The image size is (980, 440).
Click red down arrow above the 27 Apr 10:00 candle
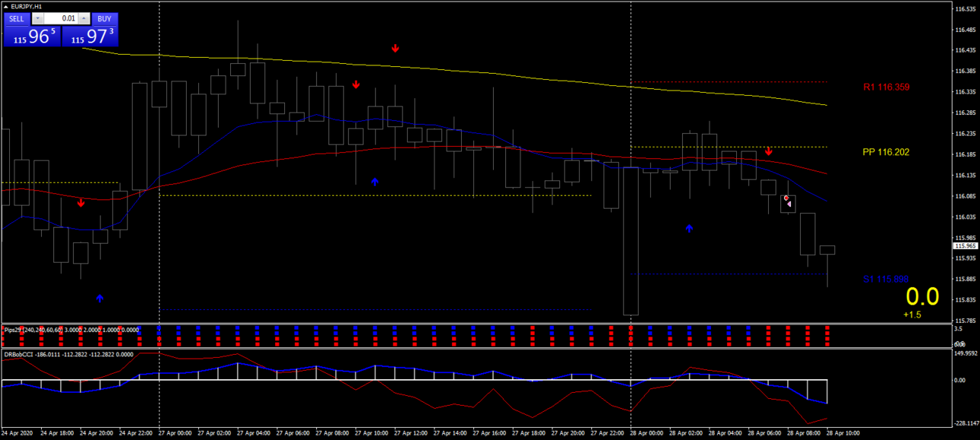click(x=356, y=84)
